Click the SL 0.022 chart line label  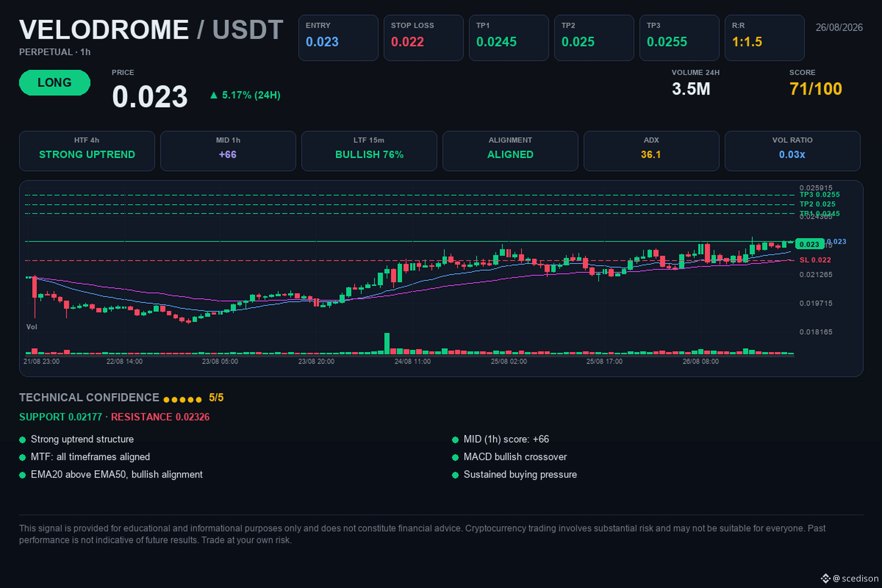815,260
